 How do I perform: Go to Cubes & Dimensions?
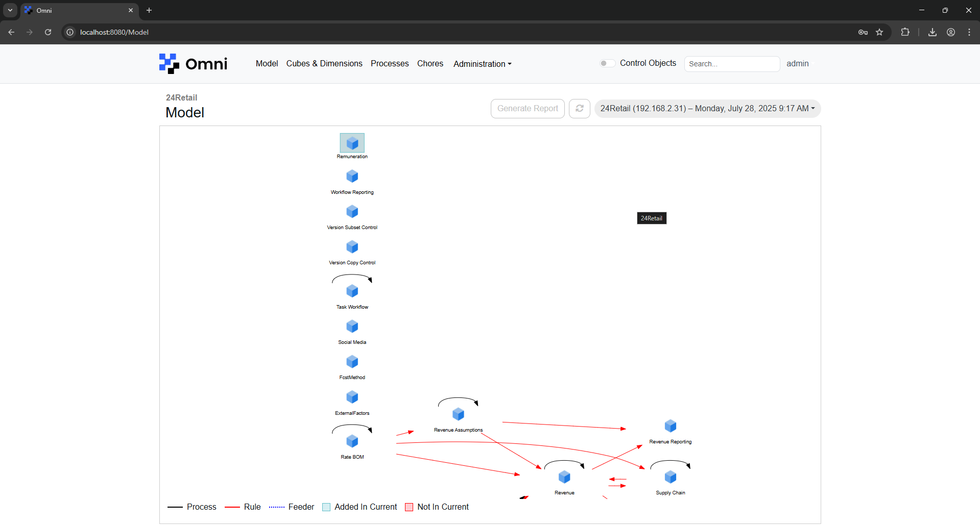click(324, 63)
